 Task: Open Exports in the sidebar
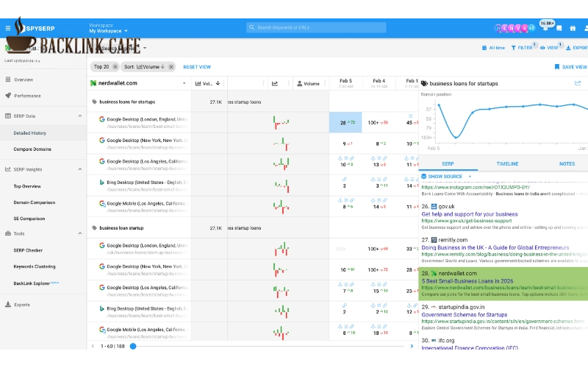coord(22,305)
